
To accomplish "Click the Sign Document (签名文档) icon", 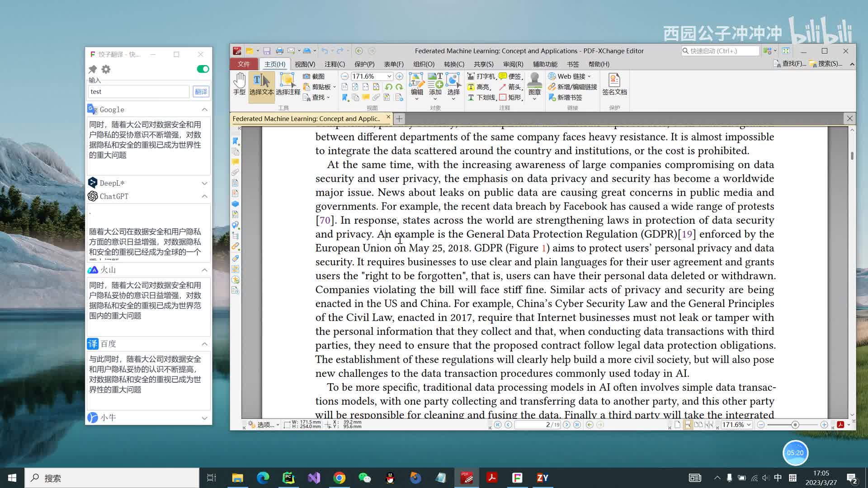I will [x=614, y=84].
